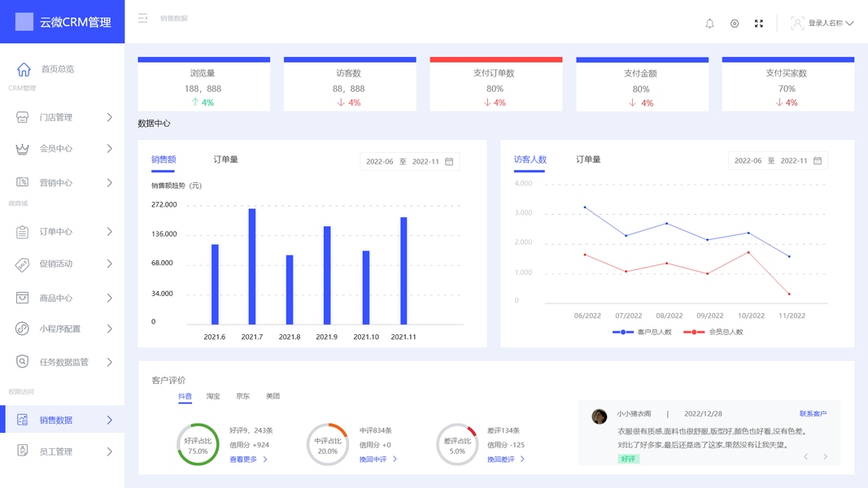Click the 销售数据 report icon
The height and width of the screenshot is (488, 868).
22,420
